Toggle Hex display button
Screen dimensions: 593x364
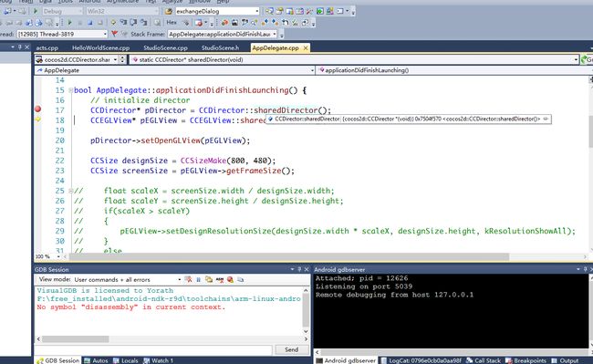click(172, 22)
